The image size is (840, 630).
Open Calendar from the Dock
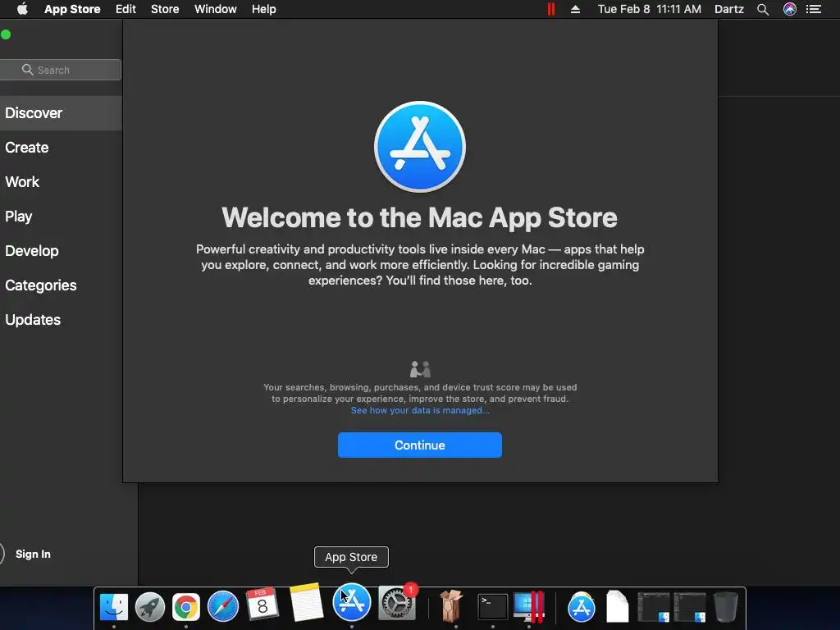[x=262, y=605]
